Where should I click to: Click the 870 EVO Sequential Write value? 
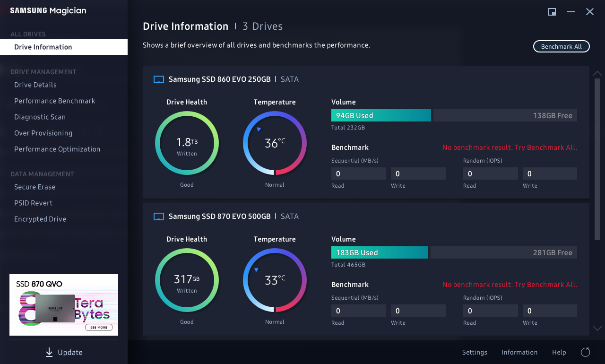[418, 311]
